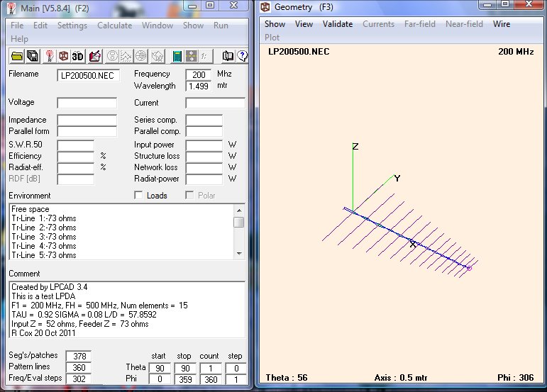Open the 3D viewer toolbar icon
This screenshot has height=392, width=547.
(78, 56)
